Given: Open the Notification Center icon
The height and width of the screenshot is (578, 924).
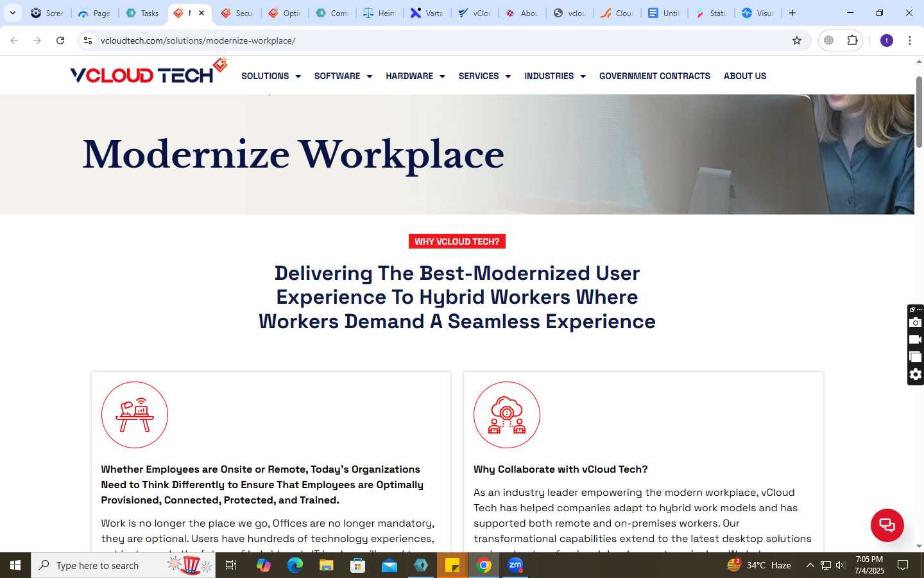Looking at the screenshot, I should pyautogui.click(x=903, y=565).
